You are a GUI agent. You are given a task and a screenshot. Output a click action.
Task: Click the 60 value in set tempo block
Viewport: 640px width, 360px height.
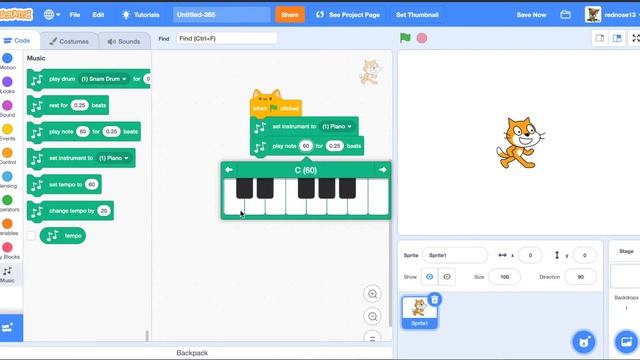click(92, 184)
